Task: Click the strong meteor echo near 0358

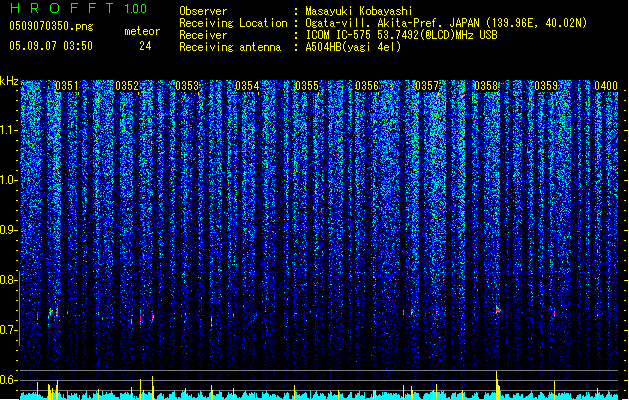Action: tap(498, 310)
